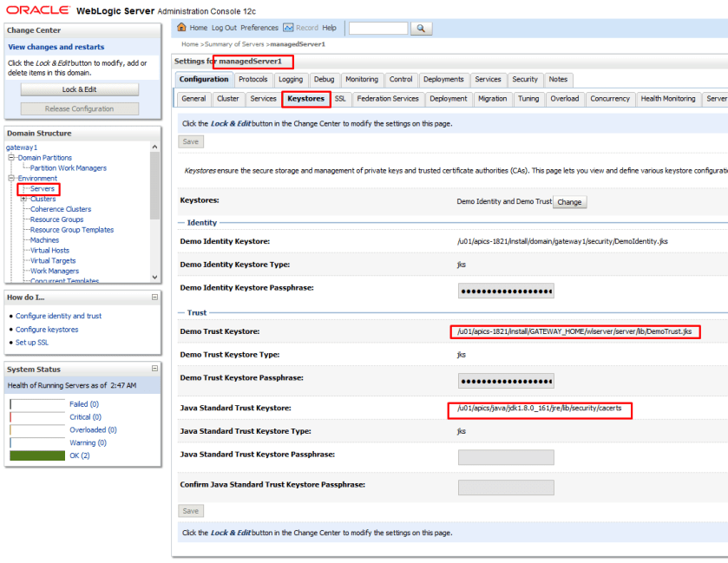This screenshot has height=563, width=728.
Task: Open the Federation Services sub-tab
Action: [x=388, y=99]
